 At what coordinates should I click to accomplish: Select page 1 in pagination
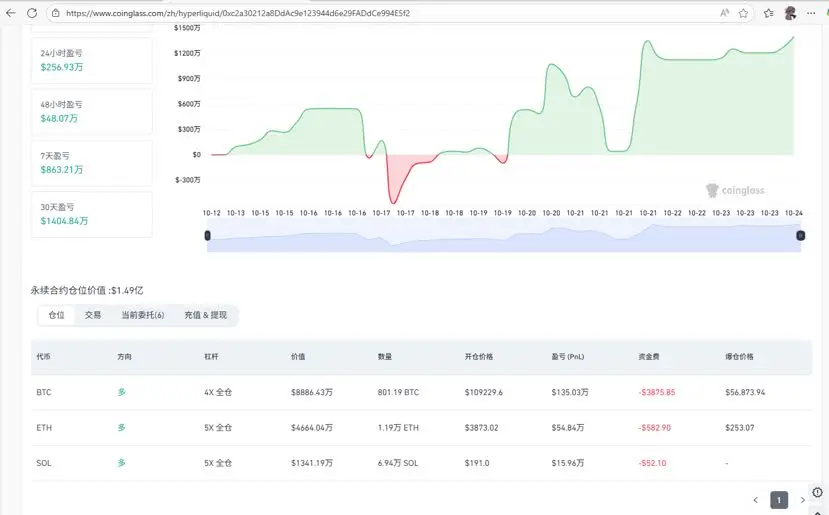[779, 500]
